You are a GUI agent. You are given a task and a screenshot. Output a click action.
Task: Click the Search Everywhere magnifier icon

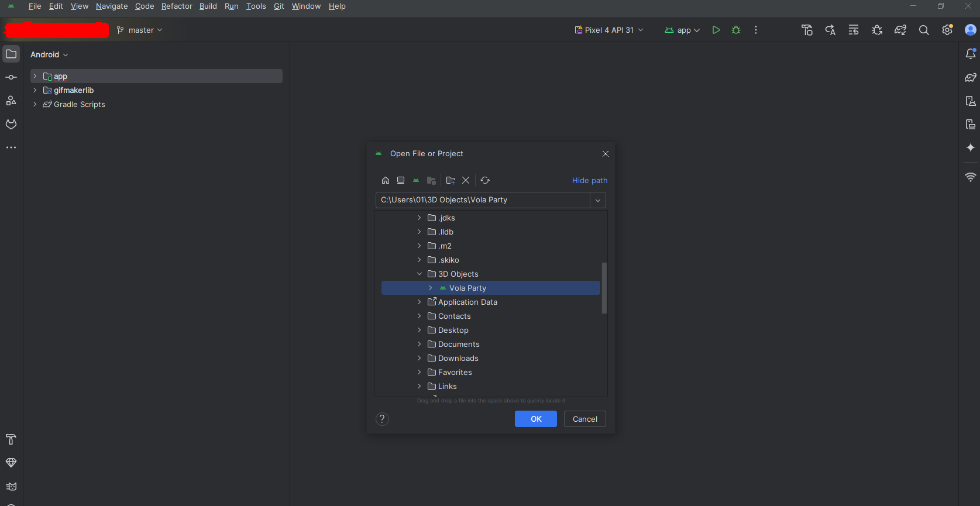924,30
